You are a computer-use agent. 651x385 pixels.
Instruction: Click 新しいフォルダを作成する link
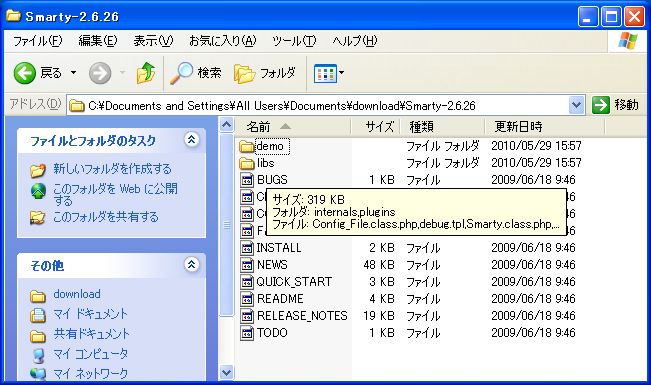pyautogui.click(x=112, y=169)
